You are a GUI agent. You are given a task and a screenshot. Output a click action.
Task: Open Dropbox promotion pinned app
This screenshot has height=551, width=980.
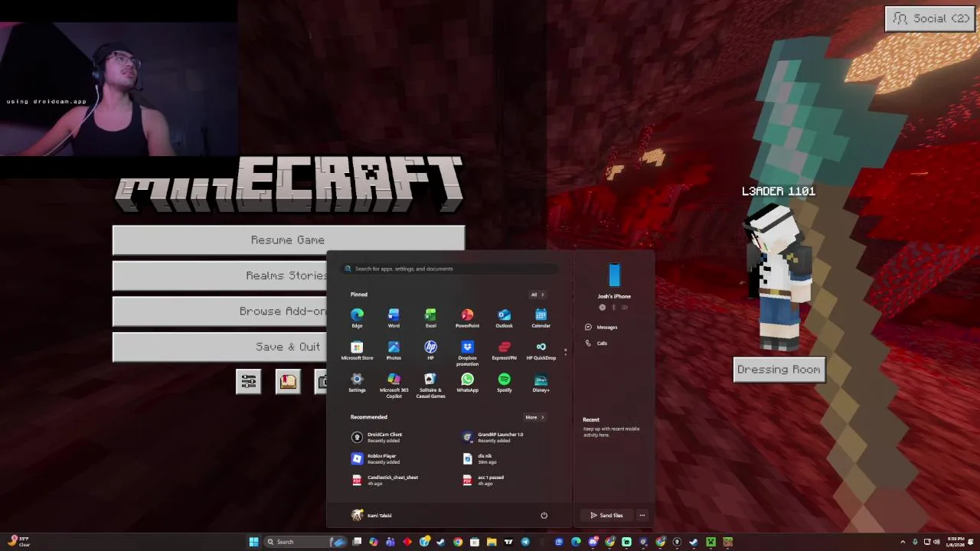point(467,353)
